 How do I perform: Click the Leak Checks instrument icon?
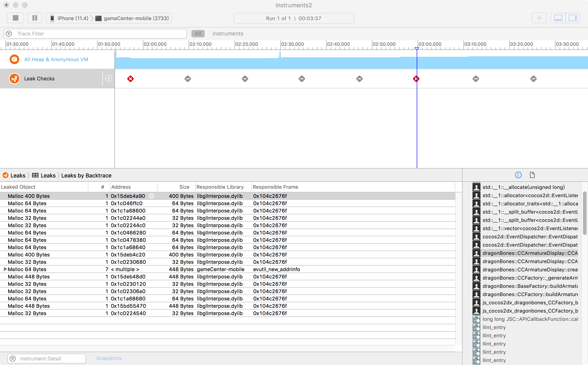tap(14, 79)
